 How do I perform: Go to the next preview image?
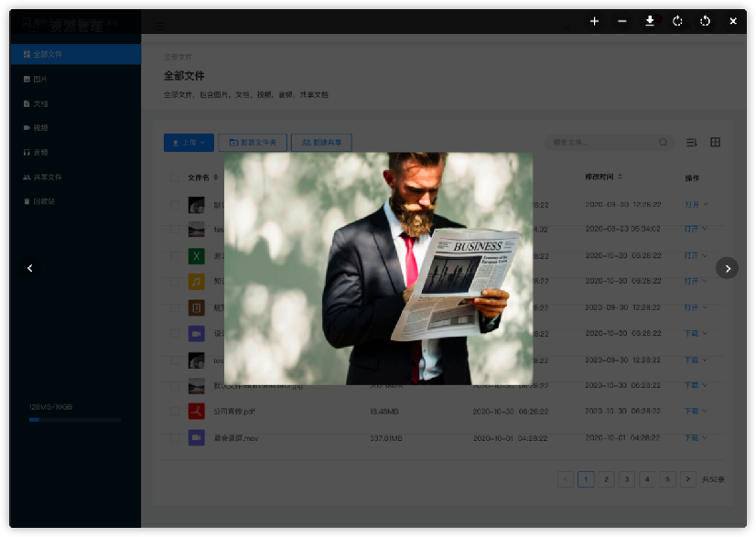coord(727,269)
